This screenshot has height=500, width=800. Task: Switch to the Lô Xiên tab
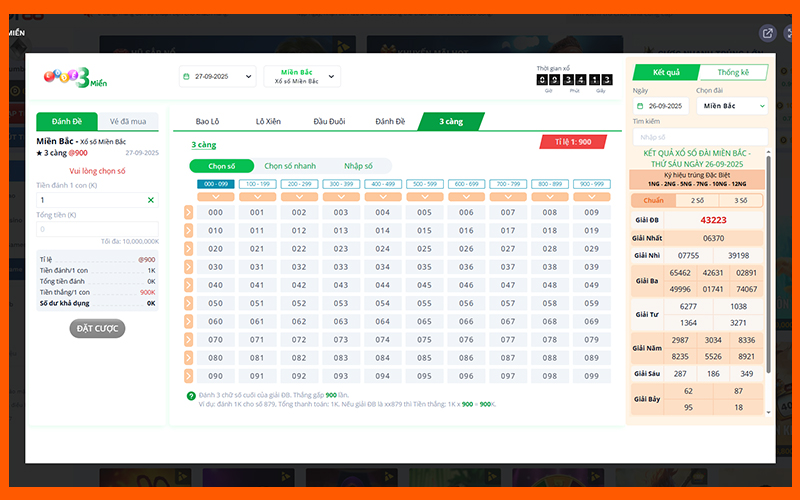268,121
